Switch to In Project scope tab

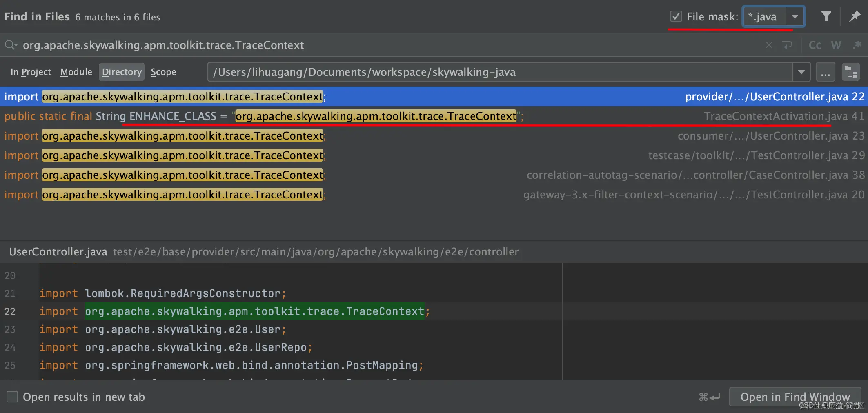[31, 72]
